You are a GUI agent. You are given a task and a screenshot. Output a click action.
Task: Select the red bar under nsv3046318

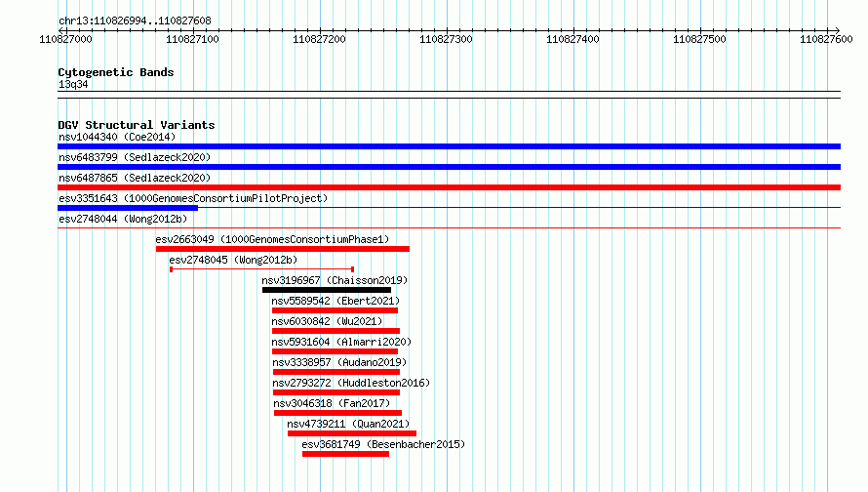pyautogui.click(x=337, y=413)
